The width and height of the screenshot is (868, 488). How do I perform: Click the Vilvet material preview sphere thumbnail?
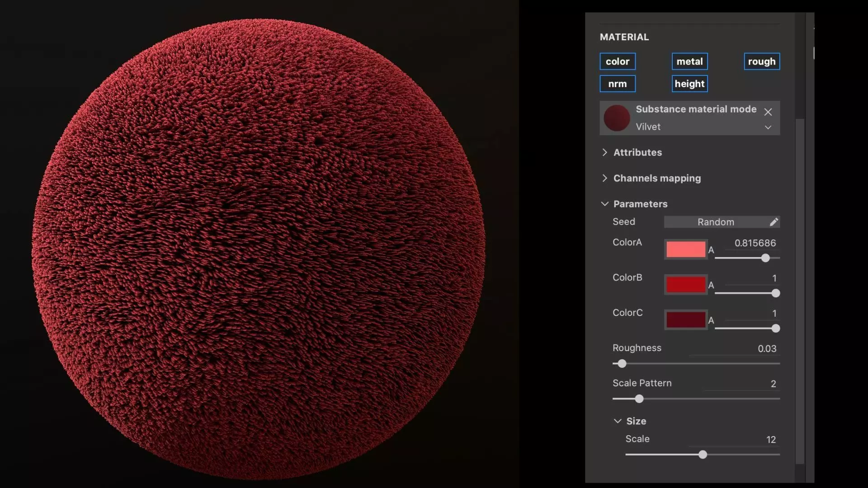click(x=617, y=118)
